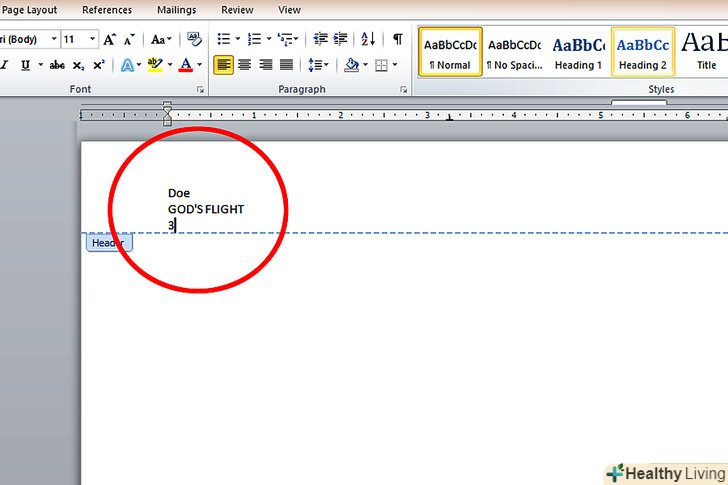The image size is (728, 485).
Task: Click the word Doe in header
Action: [x=179, y=193]
